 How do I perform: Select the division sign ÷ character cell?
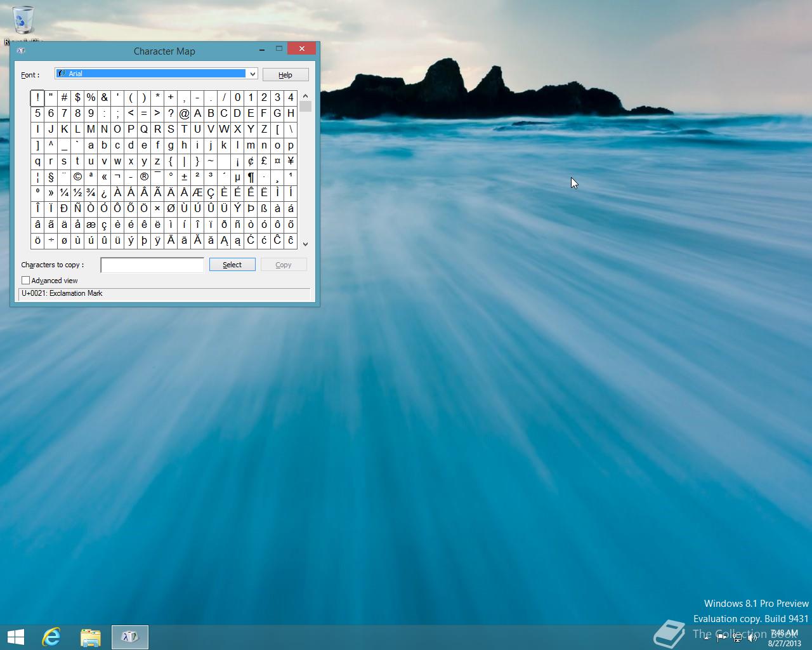[51, 241]
